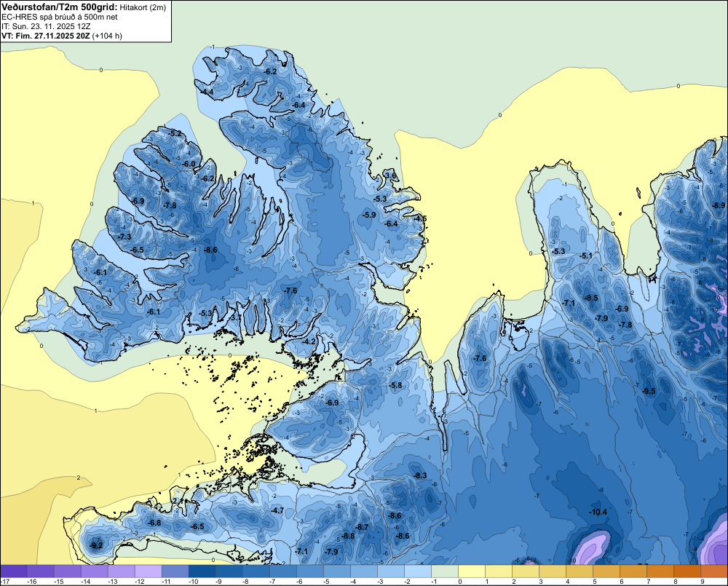Click the -10 legend scale label
This screenshot has width=728, height=586.
coord(194,582)
